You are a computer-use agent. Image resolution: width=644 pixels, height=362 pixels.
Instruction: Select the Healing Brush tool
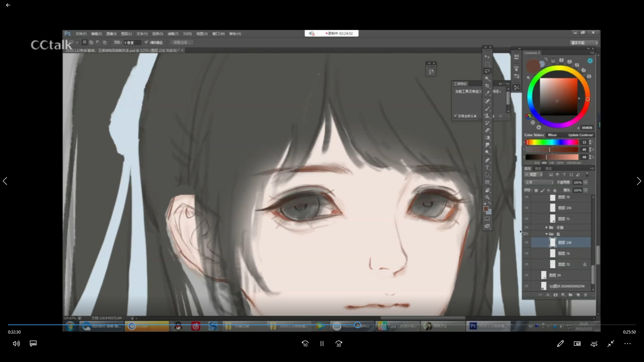(487, 101)
